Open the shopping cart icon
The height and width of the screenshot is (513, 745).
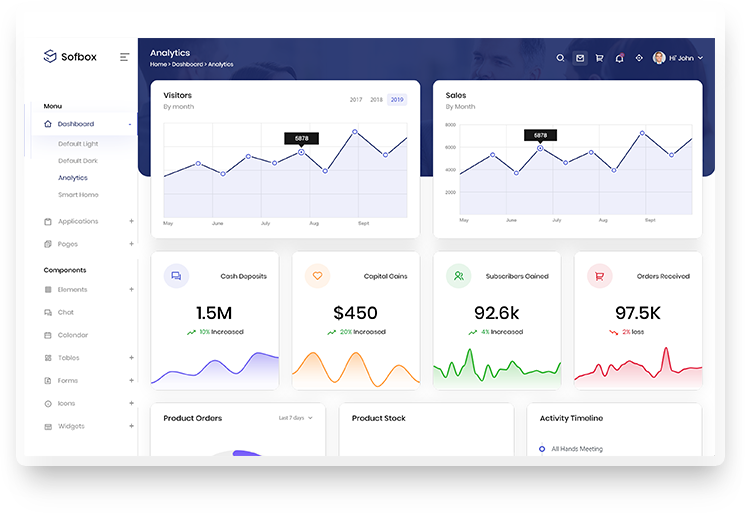pos(599,58)
